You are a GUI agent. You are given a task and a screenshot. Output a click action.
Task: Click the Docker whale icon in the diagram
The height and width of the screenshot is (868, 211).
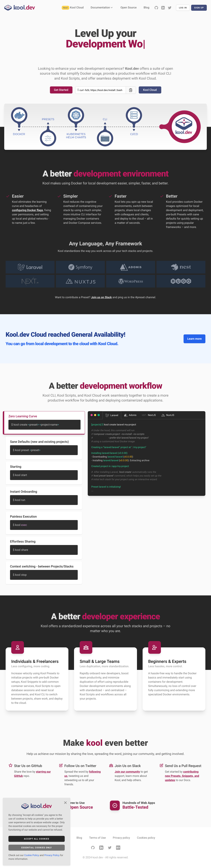(19, 116)
